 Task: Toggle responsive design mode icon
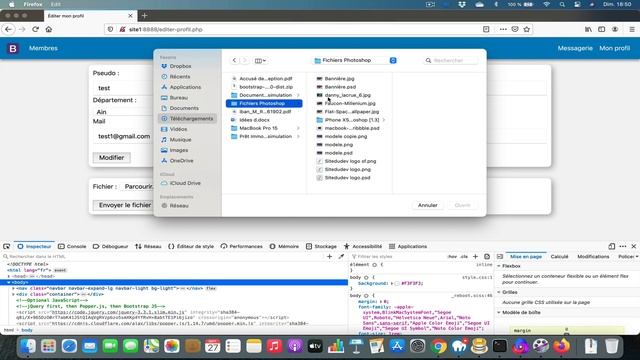point(611,247)
